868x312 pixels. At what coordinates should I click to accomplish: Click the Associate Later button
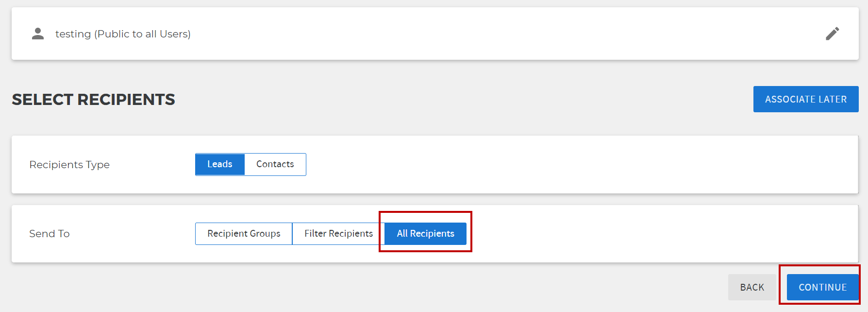[806, 99]
